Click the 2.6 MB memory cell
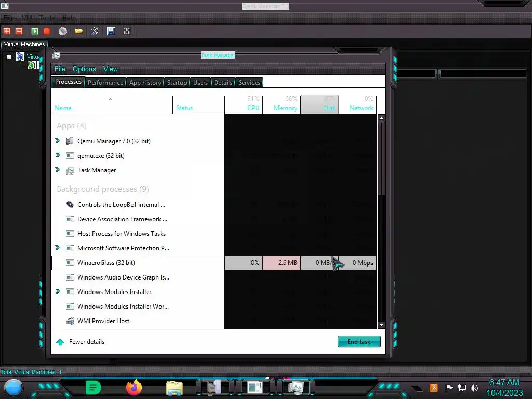Screen dimensions: 532x399 coord(282,262)
